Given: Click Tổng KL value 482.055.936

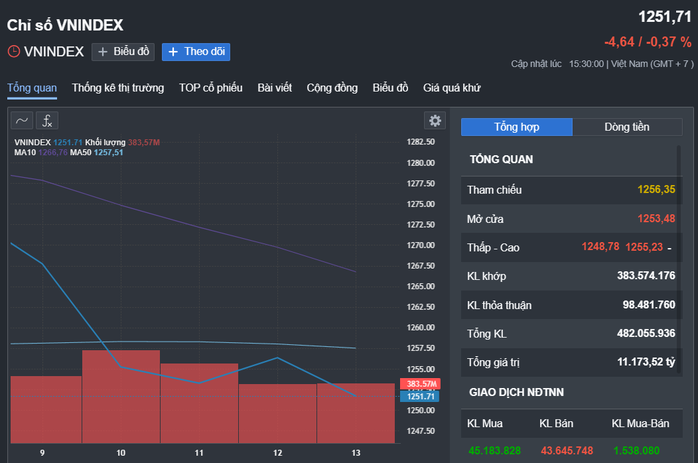Looking at the screenshot, I should point(646,333).
